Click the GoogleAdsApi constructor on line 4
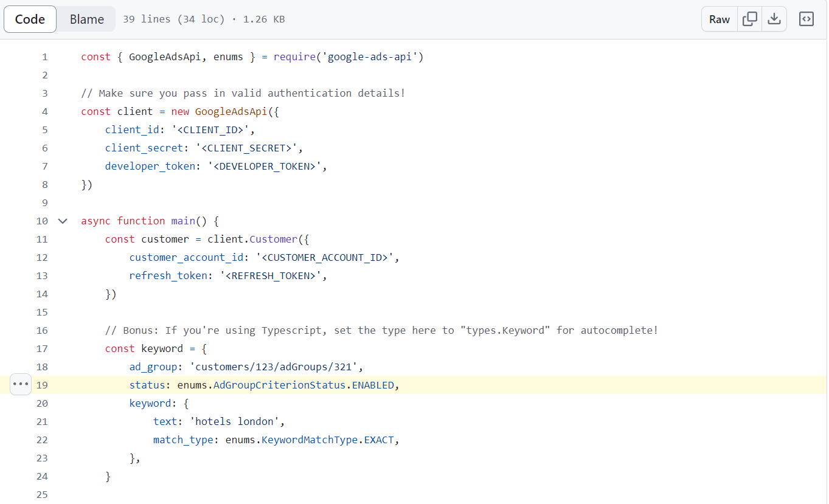829x504 pixels. (x=231, y=111)
